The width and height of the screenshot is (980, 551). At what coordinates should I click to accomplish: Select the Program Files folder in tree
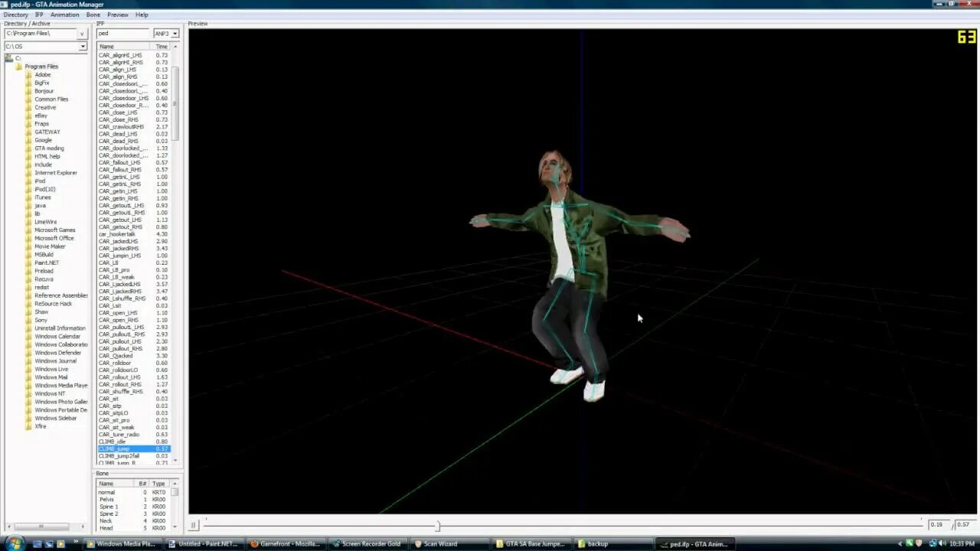[41, 67]
